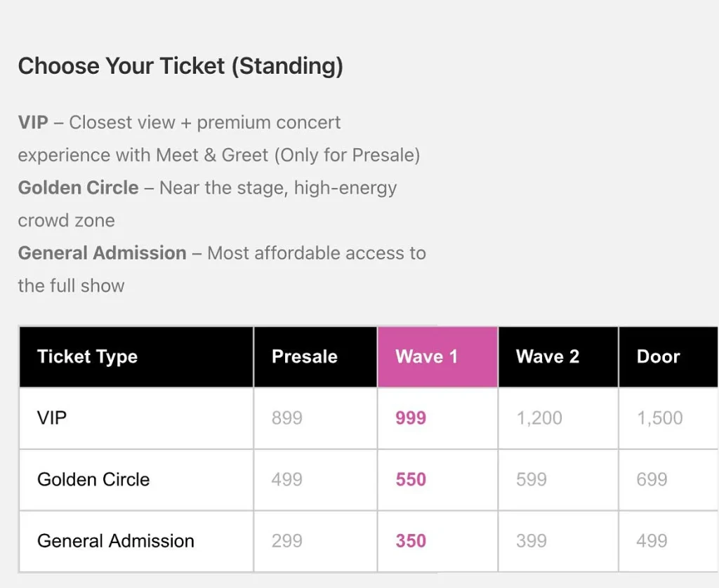Viewport: 719px width, 588px height.
Task: Select Golden Circle Wave 1 price 550
Action: (411, 480)
